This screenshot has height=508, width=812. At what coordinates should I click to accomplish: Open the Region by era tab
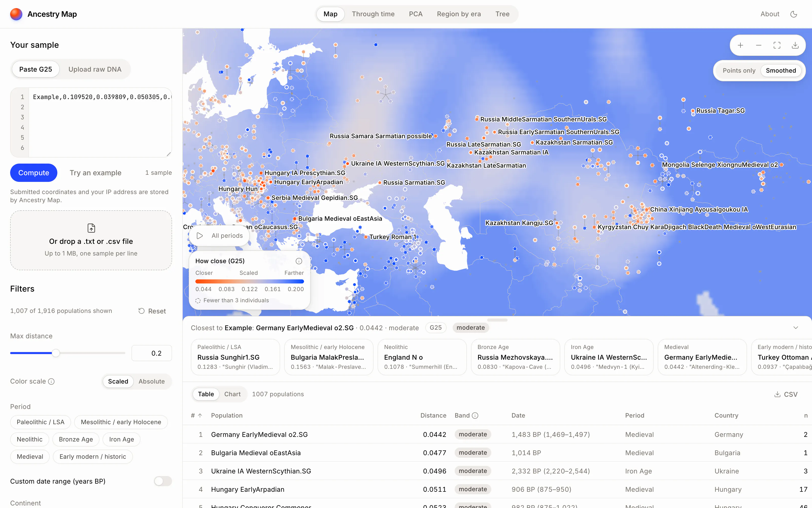tap(459, 14)
